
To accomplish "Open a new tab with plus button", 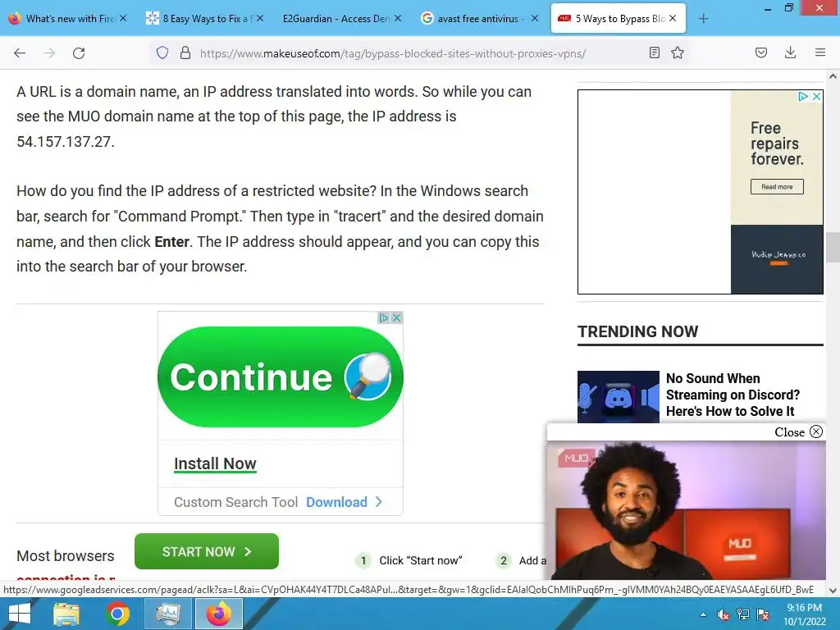I will [703, 19].
